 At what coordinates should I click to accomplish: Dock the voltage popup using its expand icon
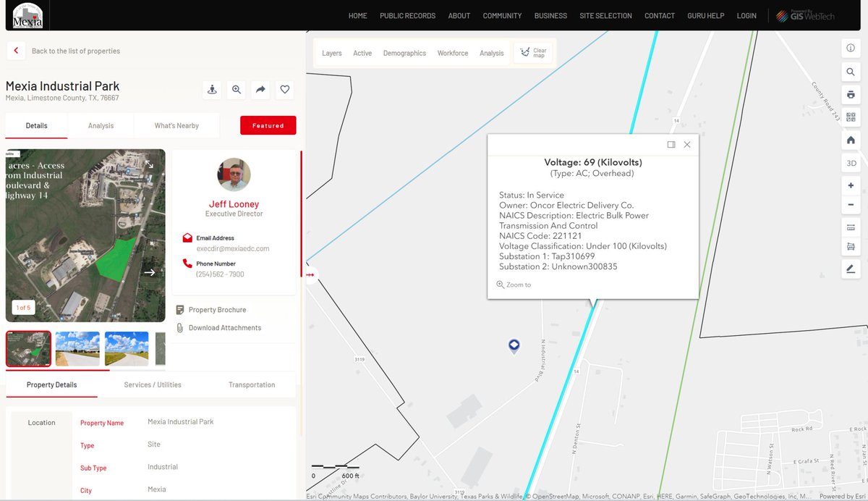pos(671,144)
